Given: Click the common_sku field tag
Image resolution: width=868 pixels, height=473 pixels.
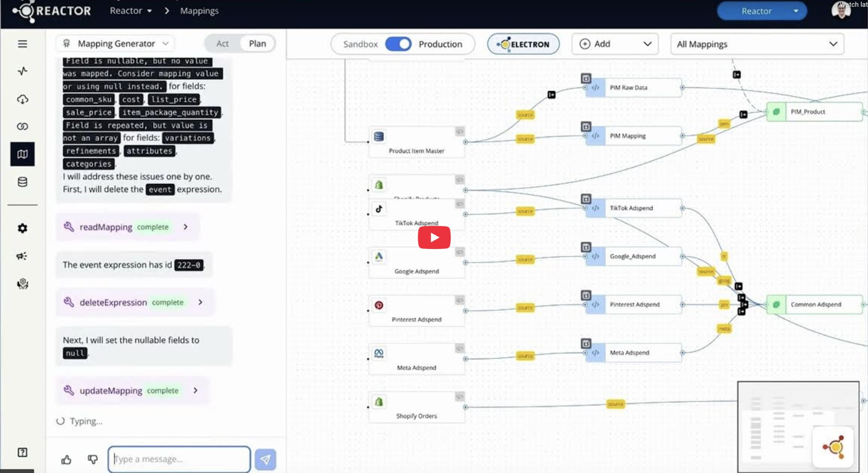Looking at the screenshot, I should [89, 99].
